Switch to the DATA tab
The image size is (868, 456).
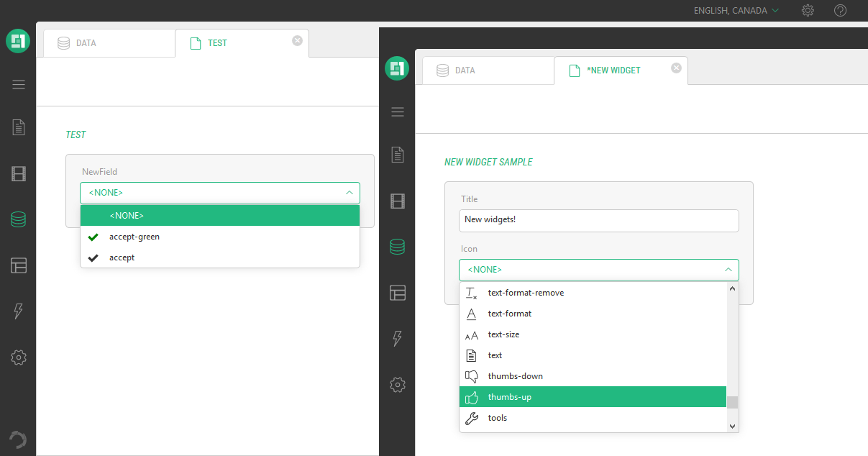(x=108, y=42)
